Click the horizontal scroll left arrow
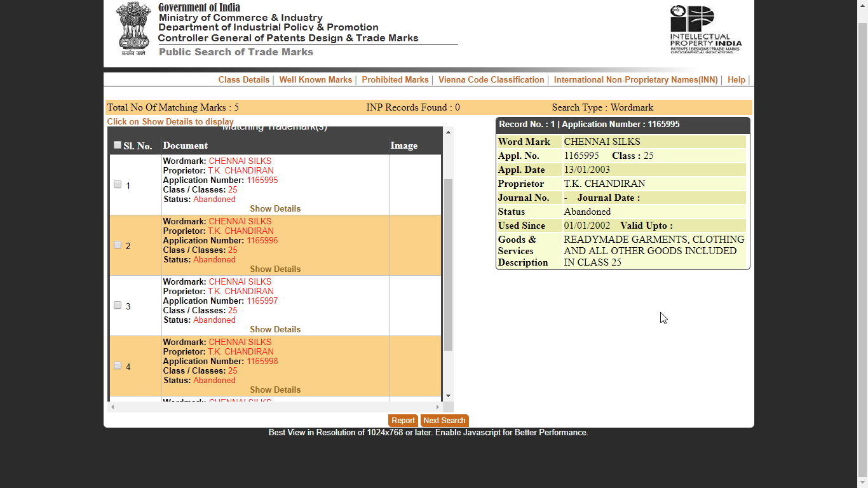868x488 pixels. coord(113,407)
